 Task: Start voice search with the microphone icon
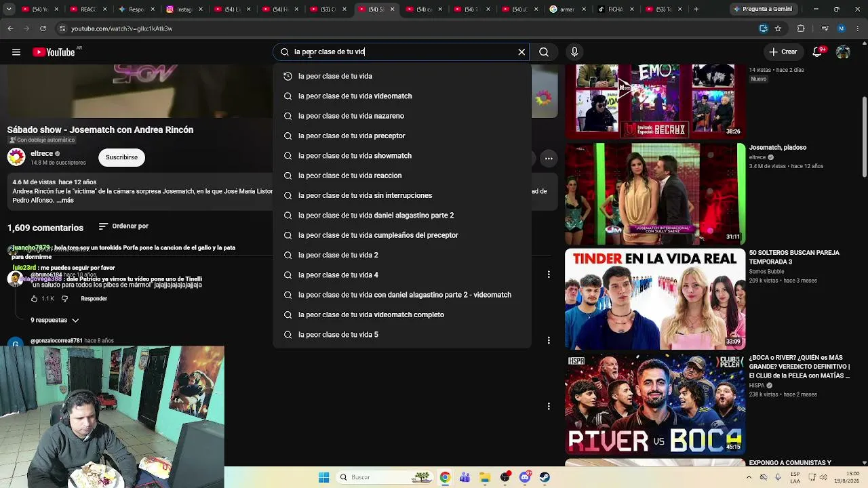click(x=574, y=52)
